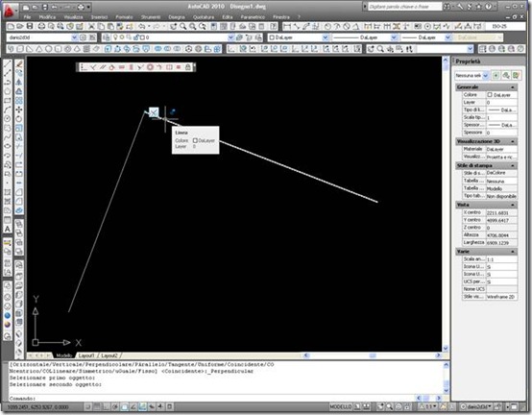Click the perpendicular constraint marker on the line
532x415 pixels.
[154, 112]
